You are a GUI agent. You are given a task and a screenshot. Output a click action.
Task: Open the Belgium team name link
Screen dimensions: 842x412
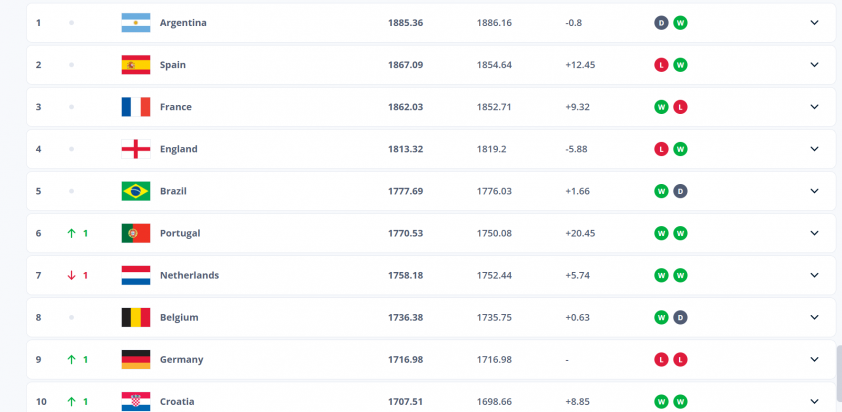pyautogui.click(x=179, y=317)
